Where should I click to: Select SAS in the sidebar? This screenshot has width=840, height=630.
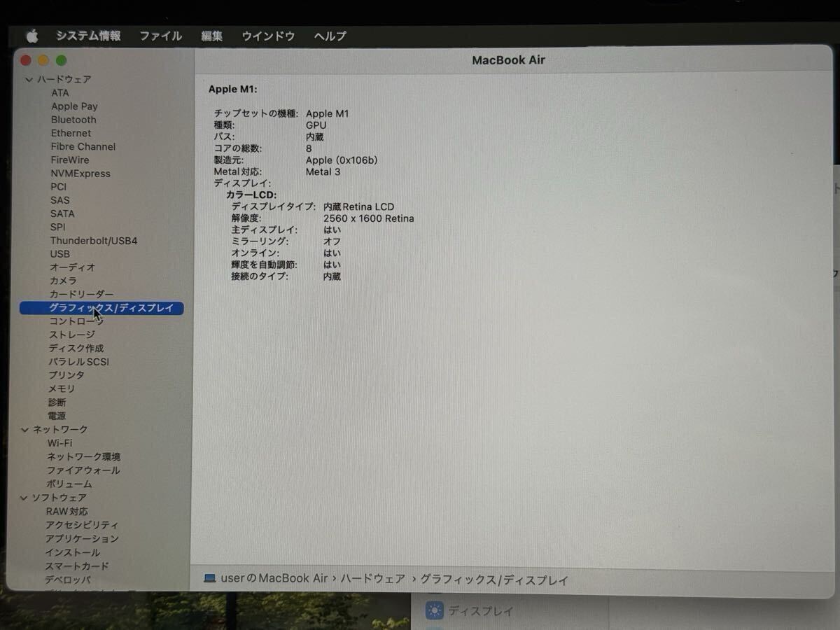(x=59, y=200)
